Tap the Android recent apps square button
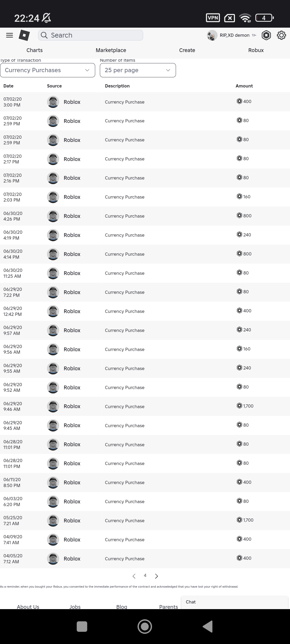This screenshot has height=644, width=290. click(x=82, y=627)
